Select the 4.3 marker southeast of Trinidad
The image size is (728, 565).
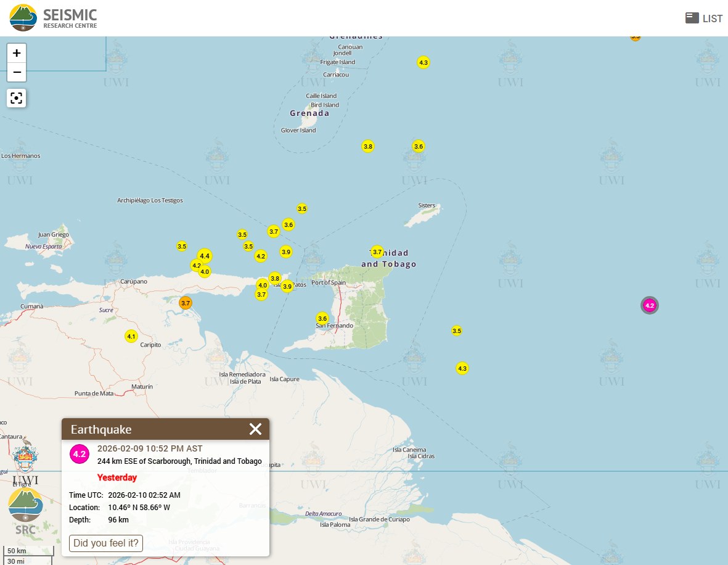462,368
